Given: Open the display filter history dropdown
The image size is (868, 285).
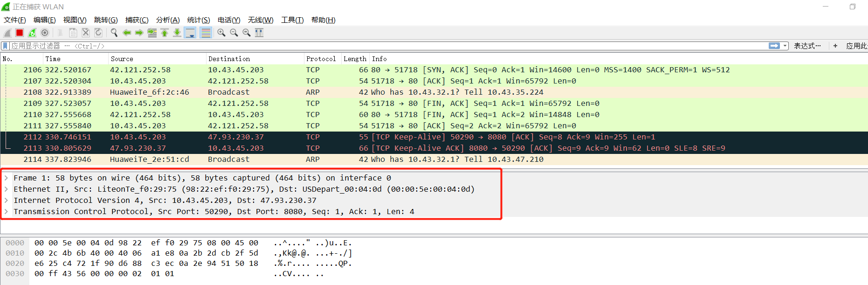Looking at the screenshot, I should [785, 46].
